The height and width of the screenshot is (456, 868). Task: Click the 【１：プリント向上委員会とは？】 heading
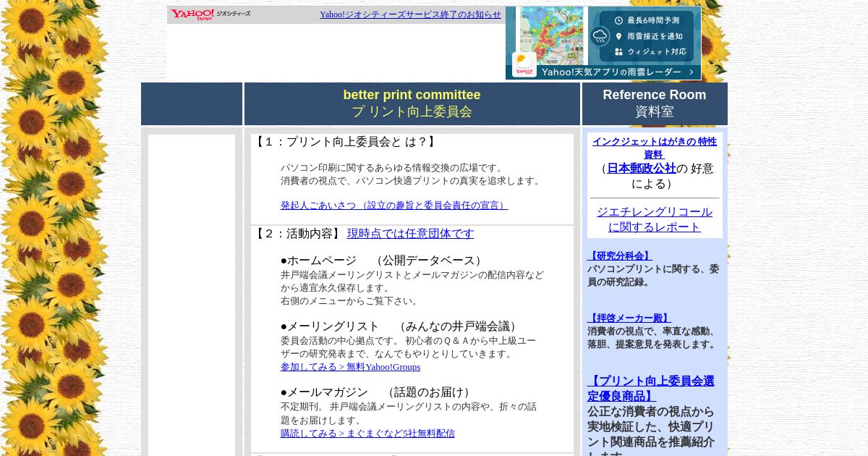point(346,142)
